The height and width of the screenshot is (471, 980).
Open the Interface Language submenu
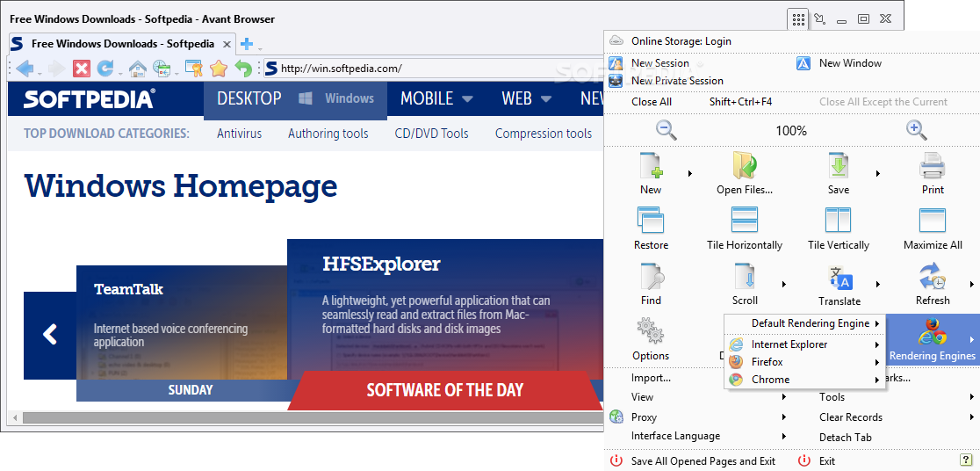(x=698, y=436)
